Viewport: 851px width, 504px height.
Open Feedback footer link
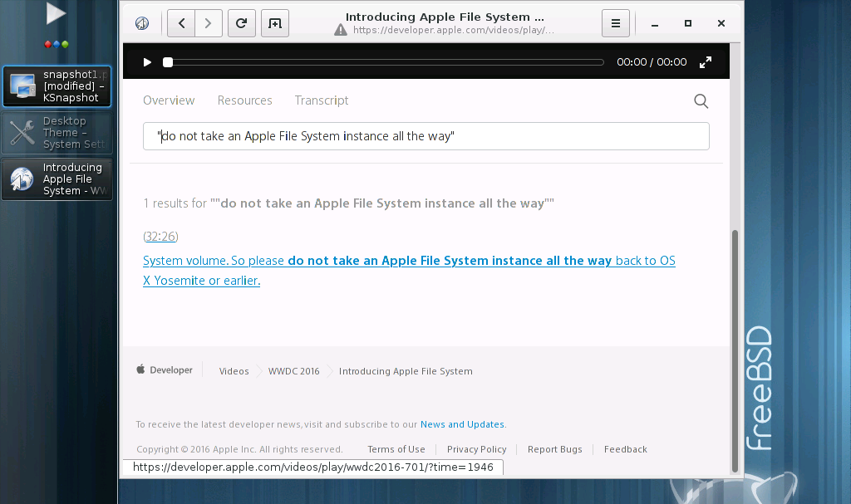point(625,449)
